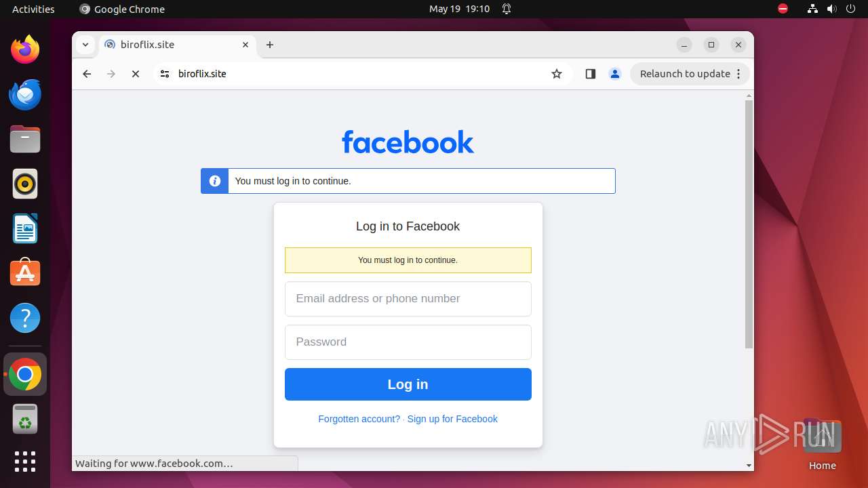
Task: Click Forgotten account? link
Action: [359, 419]
